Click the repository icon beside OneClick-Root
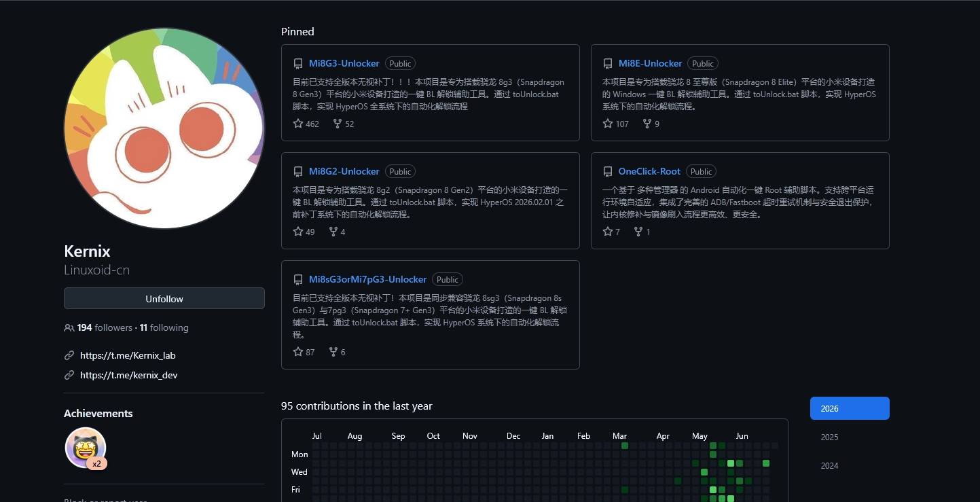 tap(608, 172)
